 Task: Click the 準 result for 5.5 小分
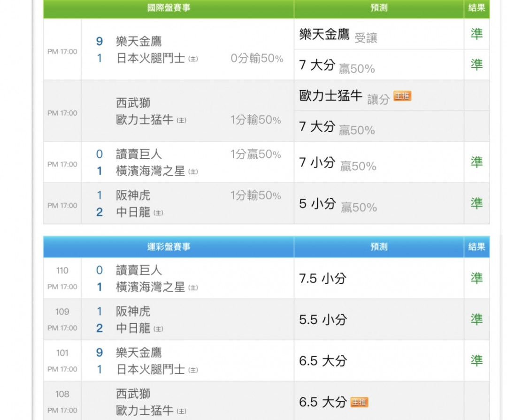477,319
